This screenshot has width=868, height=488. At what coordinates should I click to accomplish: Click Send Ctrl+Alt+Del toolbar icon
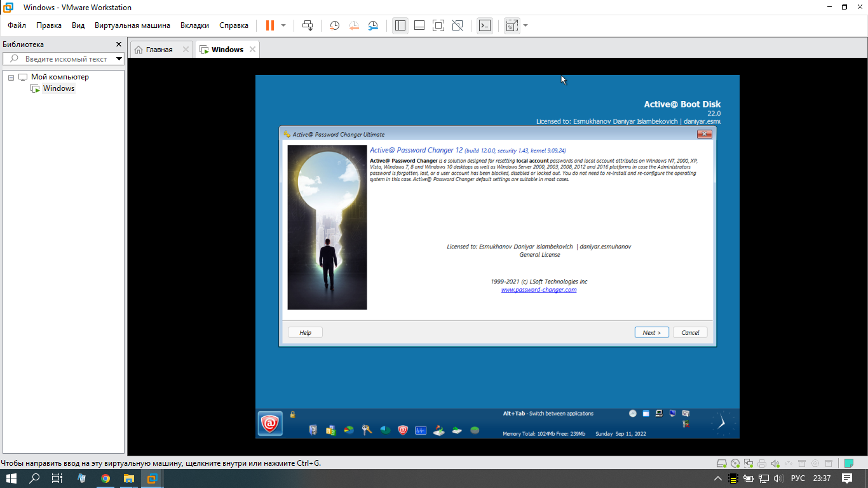308,25
